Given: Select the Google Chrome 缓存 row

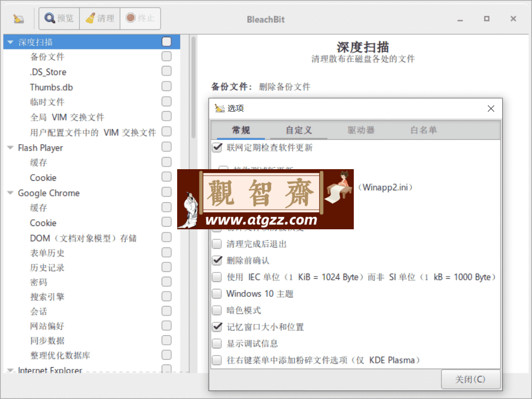Looking at the screenshot, I should point(92,207).
